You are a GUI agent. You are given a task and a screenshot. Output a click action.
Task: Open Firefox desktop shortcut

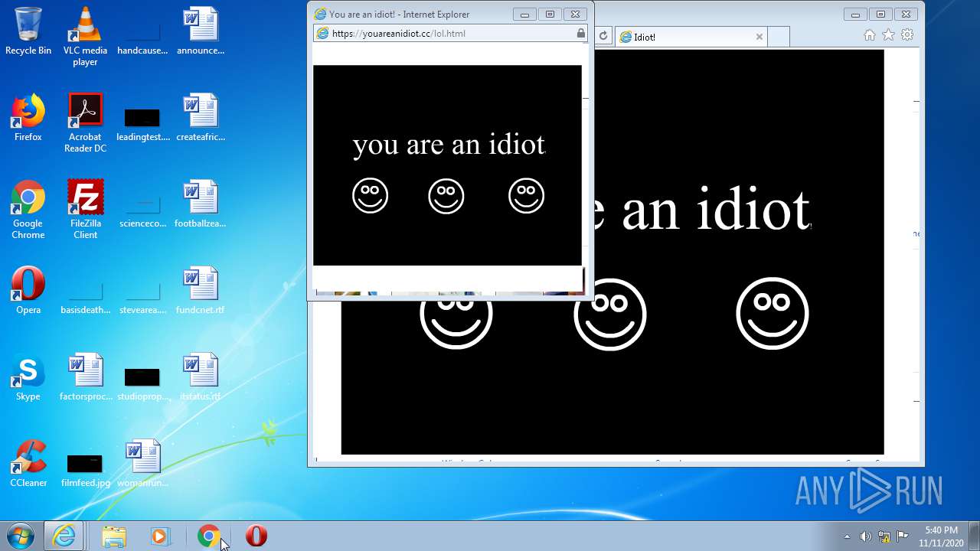tap(28, 117)
